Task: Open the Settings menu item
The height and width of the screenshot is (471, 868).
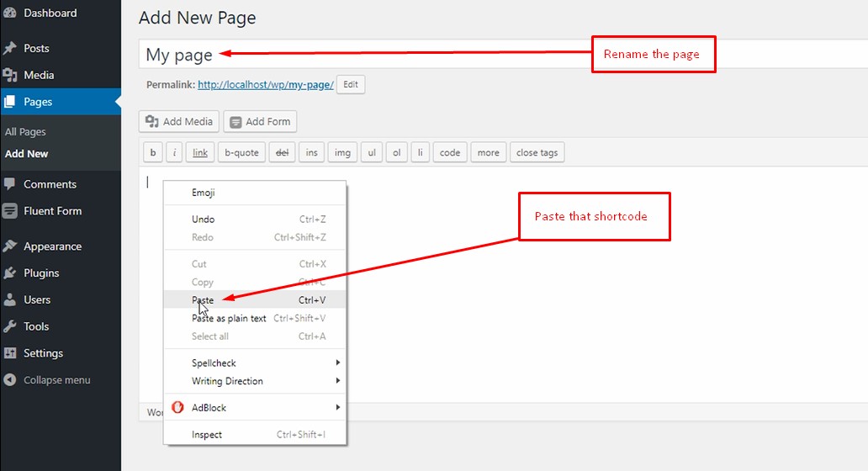Action: [61, 353]
